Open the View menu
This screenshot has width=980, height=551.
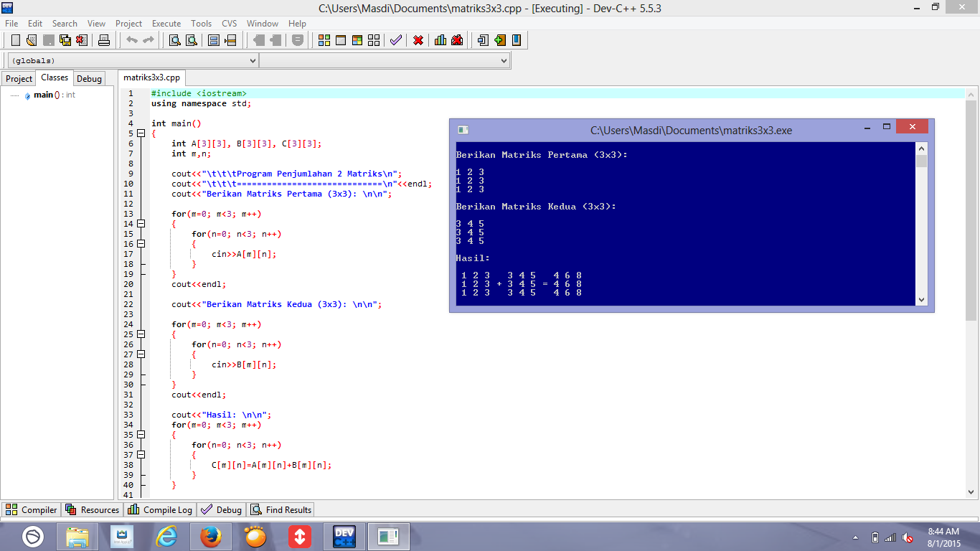pyautogui.click(x=96, y=24)
